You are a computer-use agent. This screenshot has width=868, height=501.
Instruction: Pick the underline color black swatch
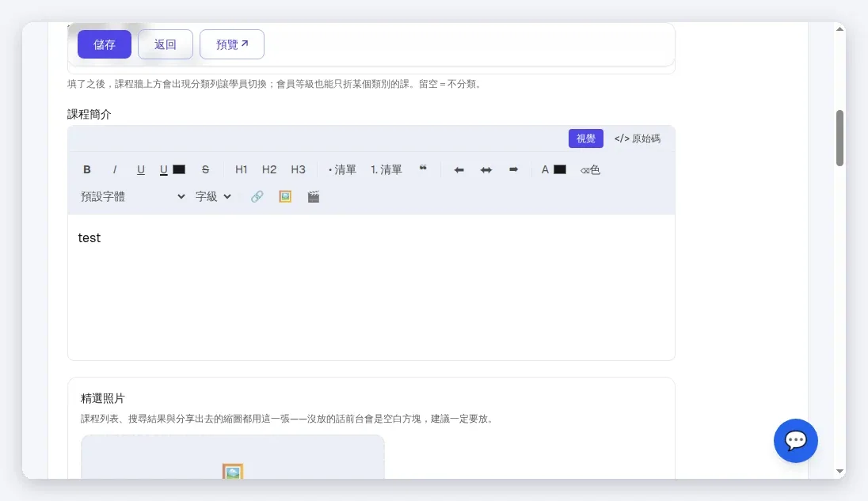[179, 169]
